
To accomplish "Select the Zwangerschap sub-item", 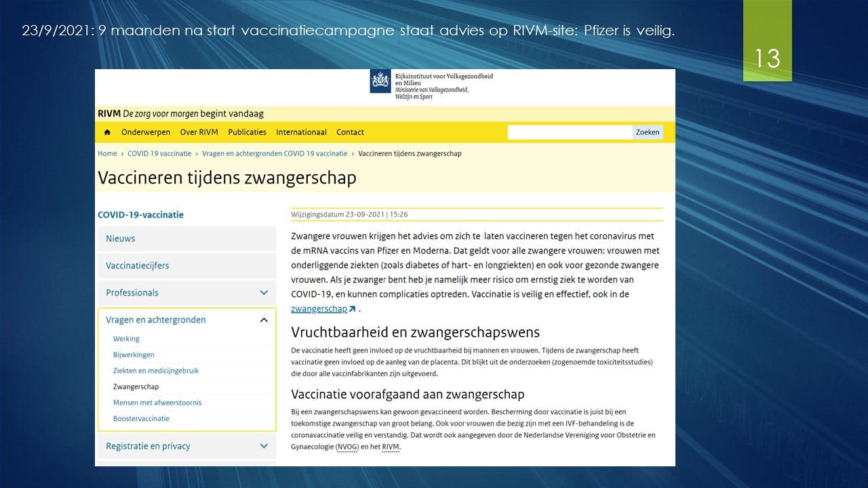I will [x=136, y=387].
